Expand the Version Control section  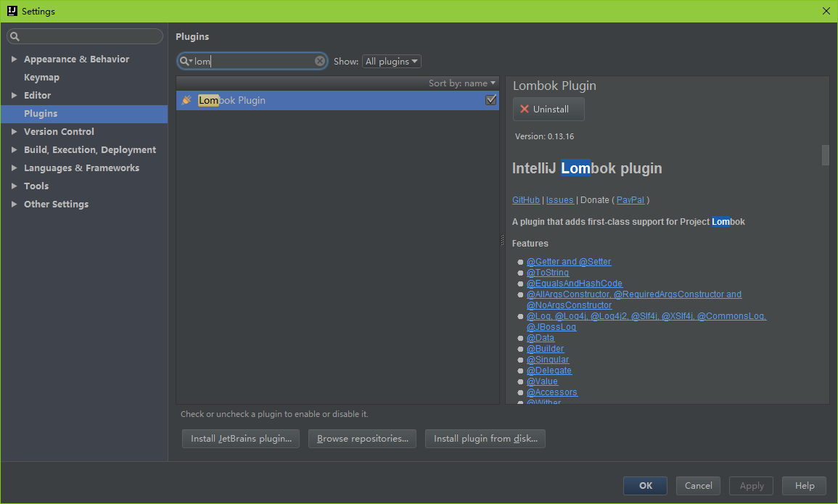pos(15,132)
